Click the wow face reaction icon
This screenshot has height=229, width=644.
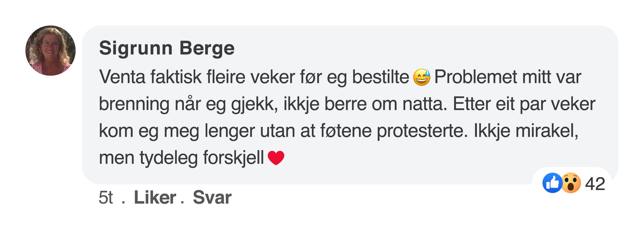click(571, 183)
